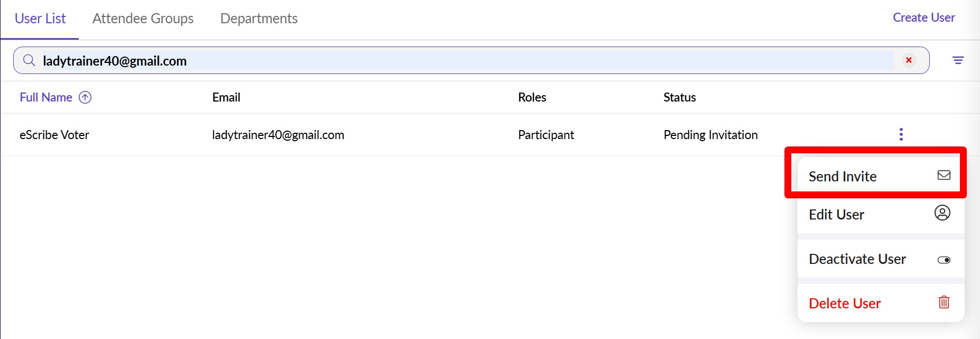Choose Edit User menu option
This screenshot has height=339, width=980.
click(x=836, y=215)
